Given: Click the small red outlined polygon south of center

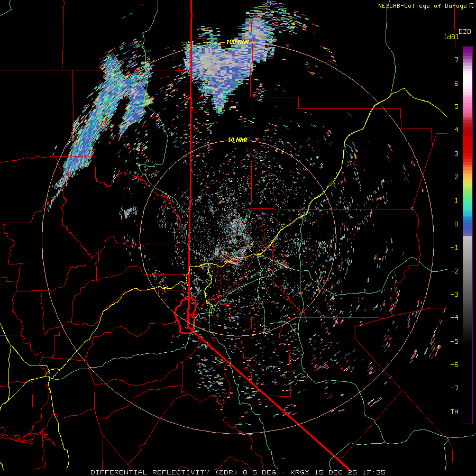Looking at the screenshot, I should pyautogui.click(x=186, y=316).
